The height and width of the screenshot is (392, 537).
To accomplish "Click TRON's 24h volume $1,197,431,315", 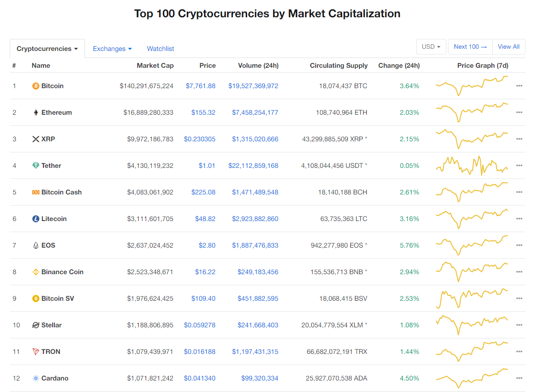I will coord(255,352).
